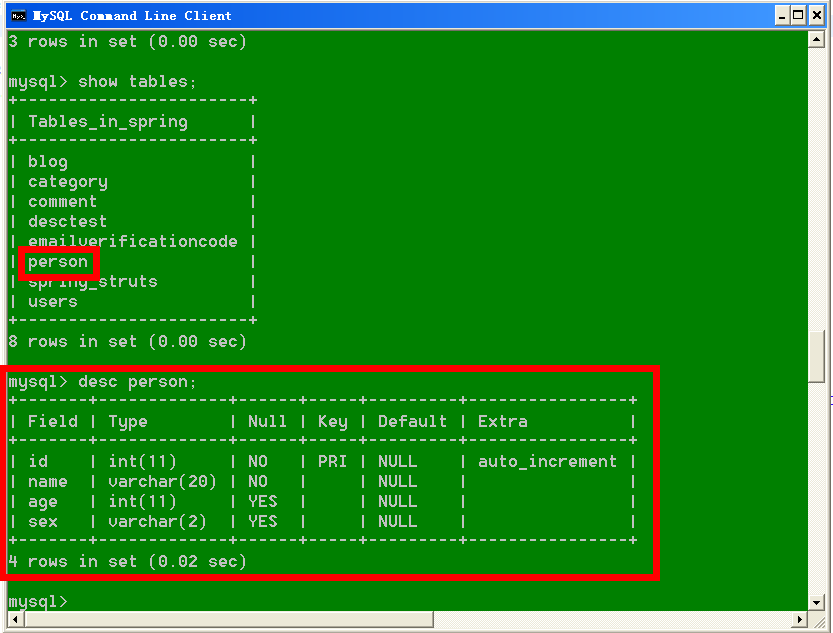
Task: Click the MySQL icon in the title bar
Action: pyautogui.click(x=19, y=16)
